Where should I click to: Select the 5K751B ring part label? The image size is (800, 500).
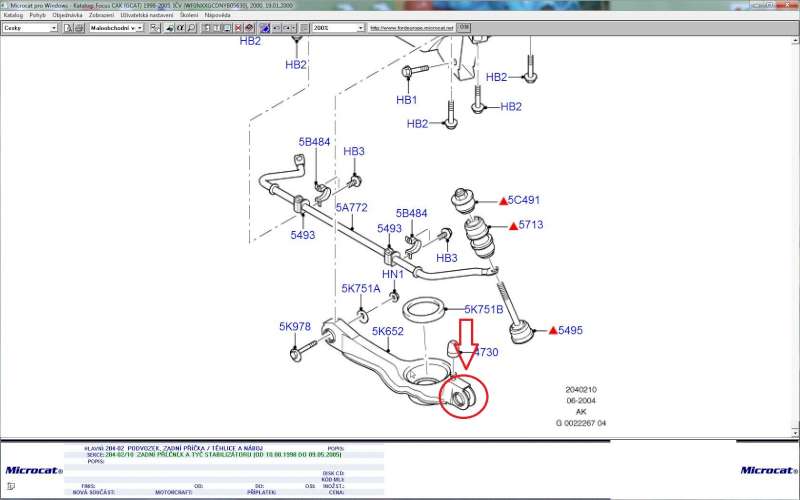point(483,309)
